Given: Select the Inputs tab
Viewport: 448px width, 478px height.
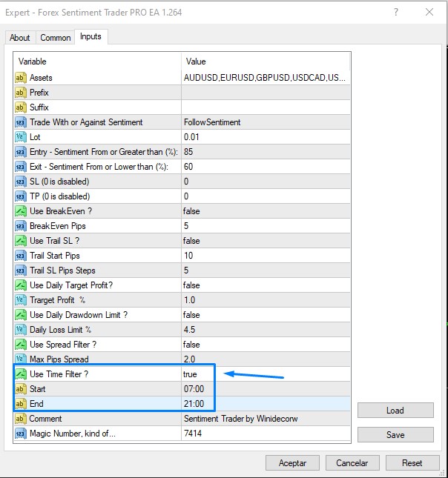Looking at the screenshot, I should pos(90,36).
